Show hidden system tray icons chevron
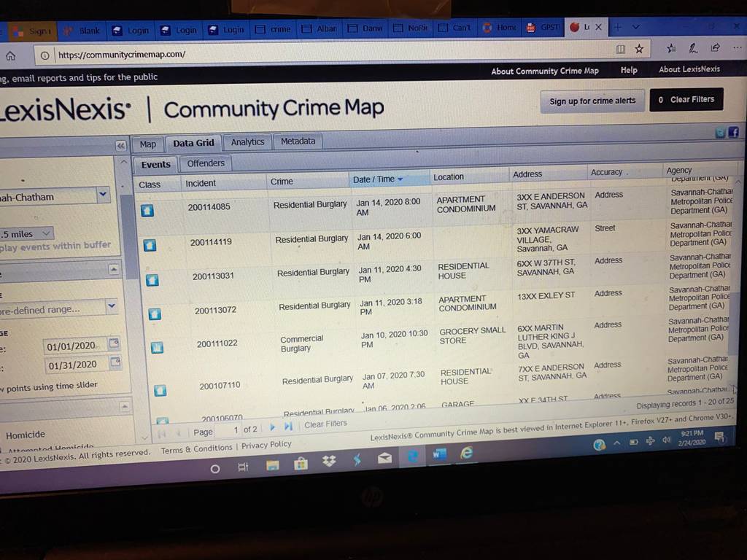747x560 pixels. [x=617, y=443]
